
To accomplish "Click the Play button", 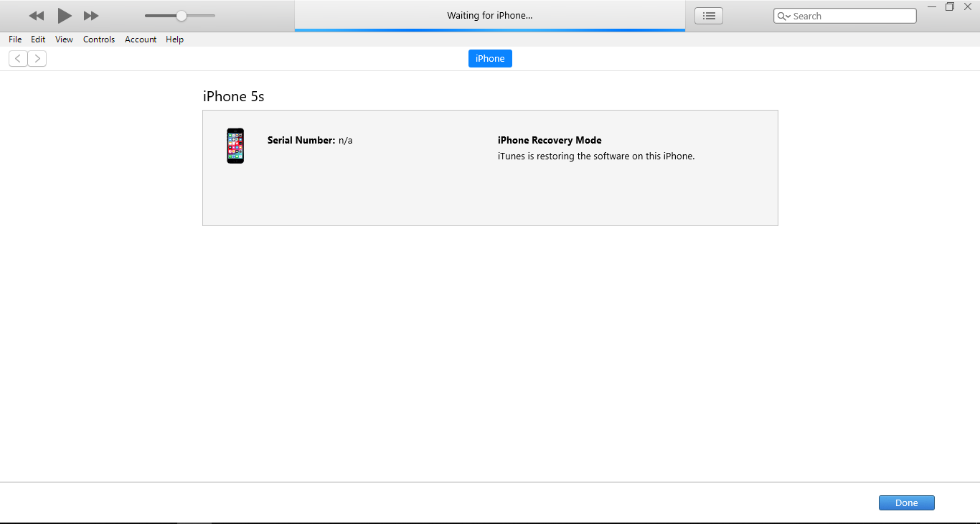I will [x=65, y=16].
